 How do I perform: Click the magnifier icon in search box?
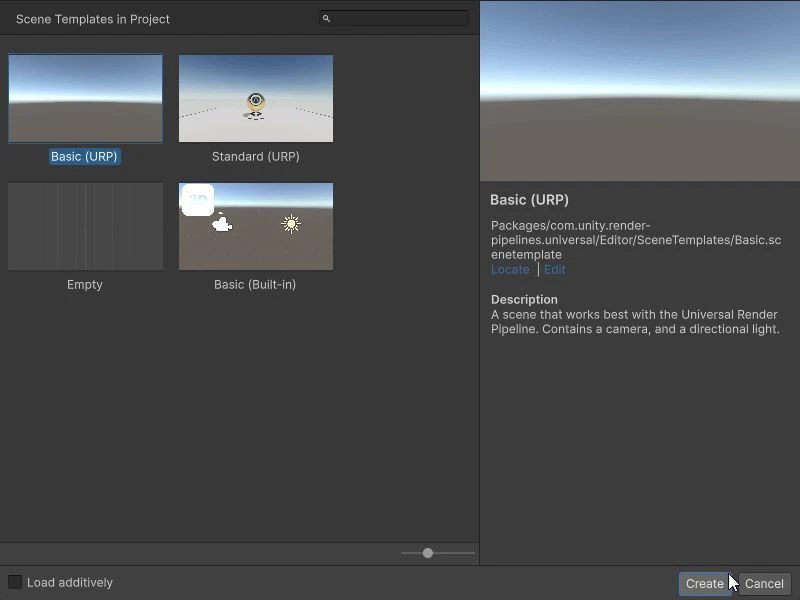coord(327,19)
